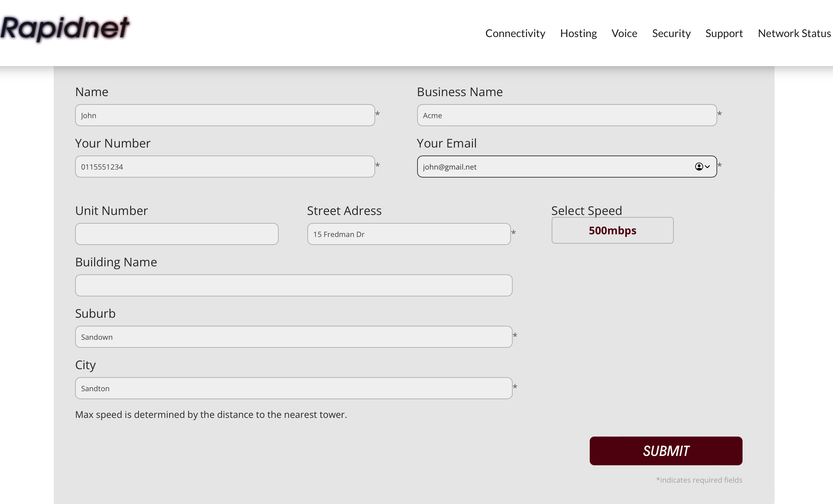Focus the Name field containing John

(225, 115)
